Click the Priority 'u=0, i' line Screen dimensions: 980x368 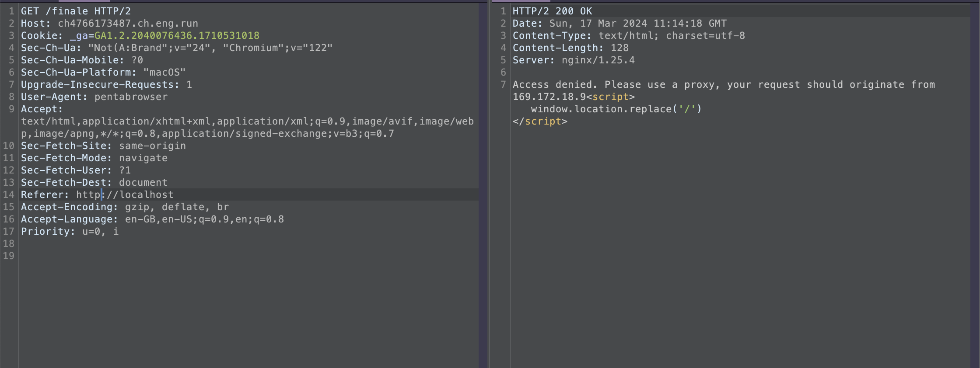70,231
